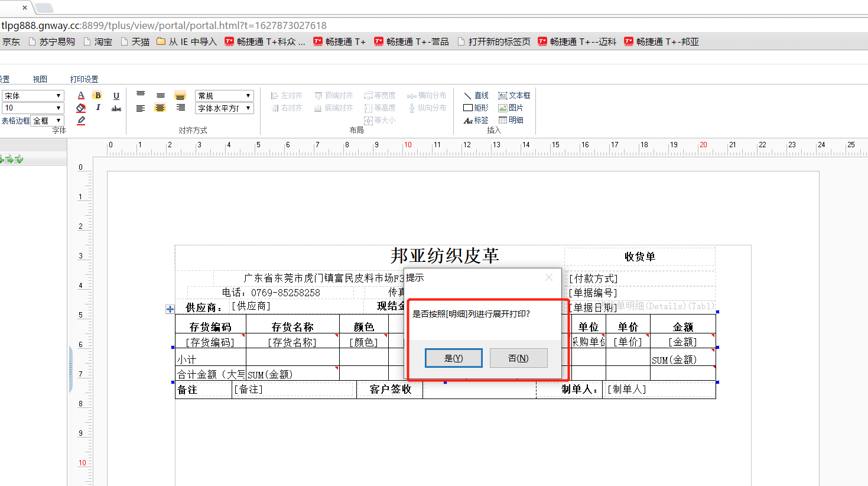Open the 苏宁易购 bookmark
The width and height of the screenshot is (868, 486).
pyautogui.click(x=52, y=41)
